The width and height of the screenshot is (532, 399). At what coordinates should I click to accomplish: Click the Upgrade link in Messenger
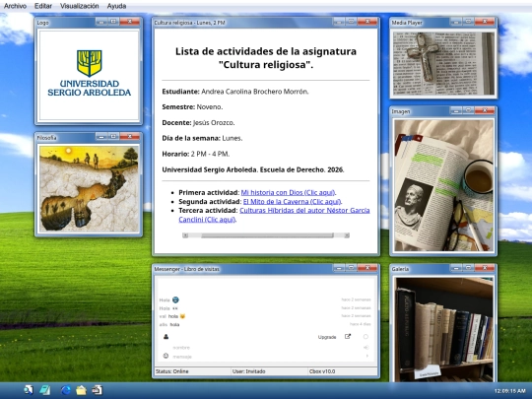point(327,337)
